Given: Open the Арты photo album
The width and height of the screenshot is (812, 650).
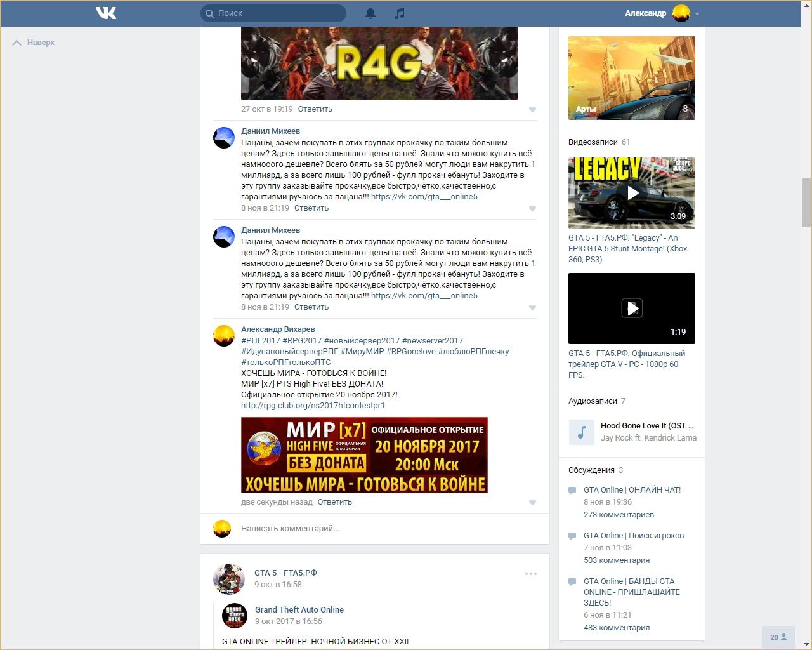Looking at the screenshot, I should coord(632,78).
